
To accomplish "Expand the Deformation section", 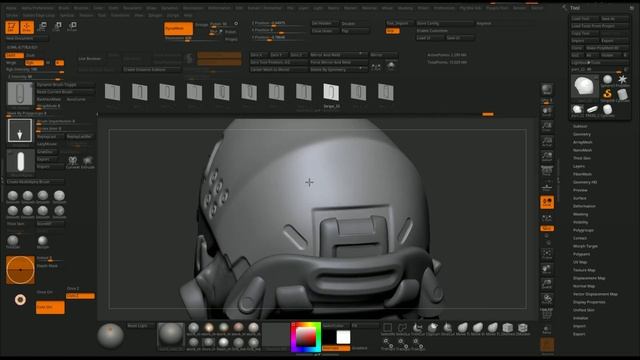I will (584, 206).
